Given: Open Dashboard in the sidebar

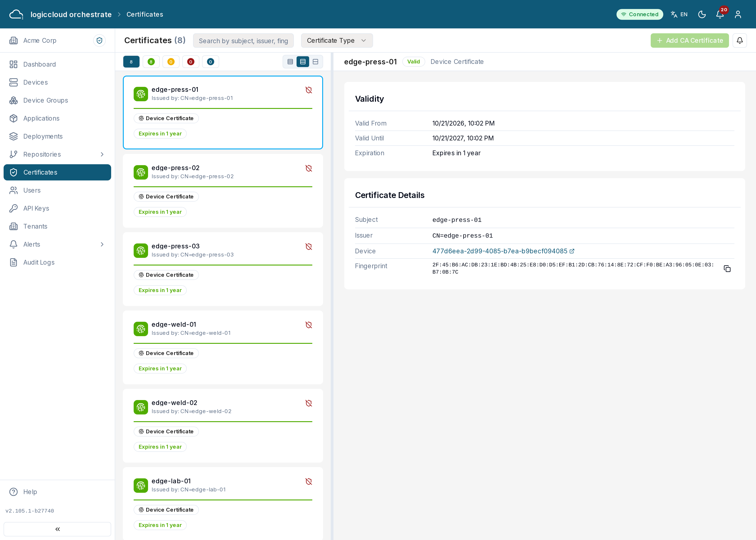Looking at the screenshot, I should 58,65.
